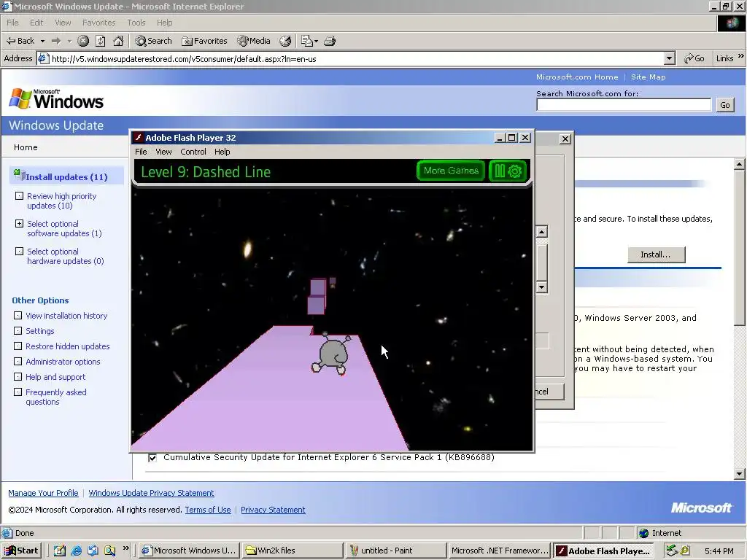
Task: Click the More Games button in game
Action: pos(451,171)
